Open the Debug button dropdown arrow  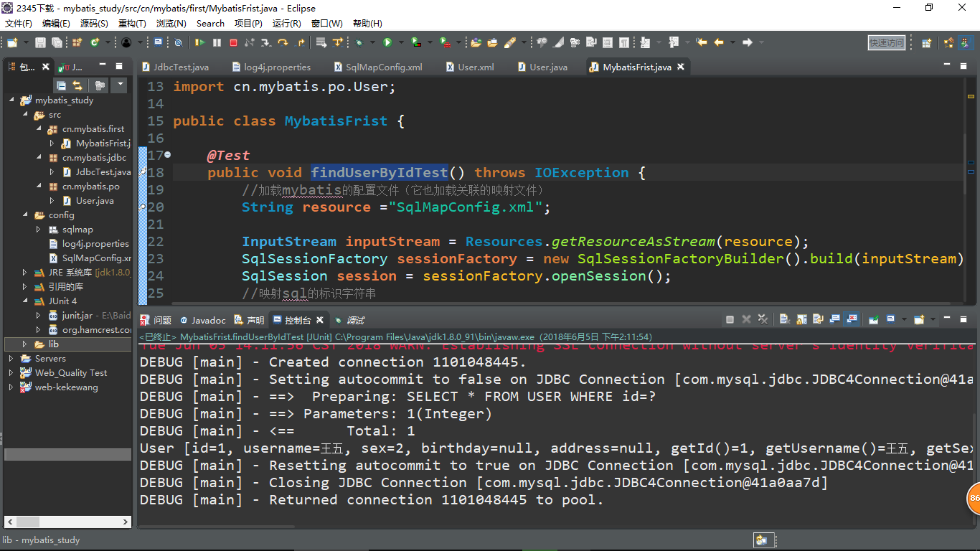tap(372, 42)
